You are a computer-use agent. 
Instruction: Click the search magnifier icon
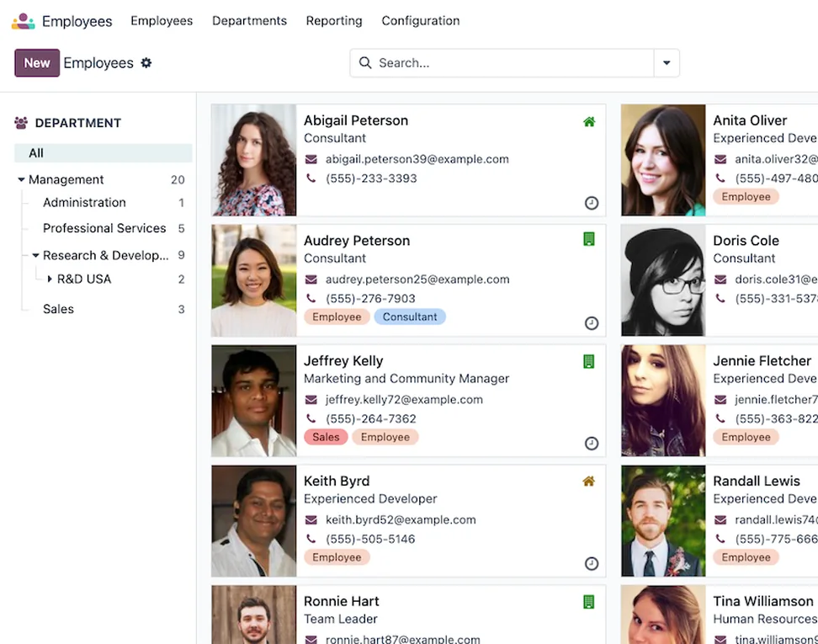(365, 63)
